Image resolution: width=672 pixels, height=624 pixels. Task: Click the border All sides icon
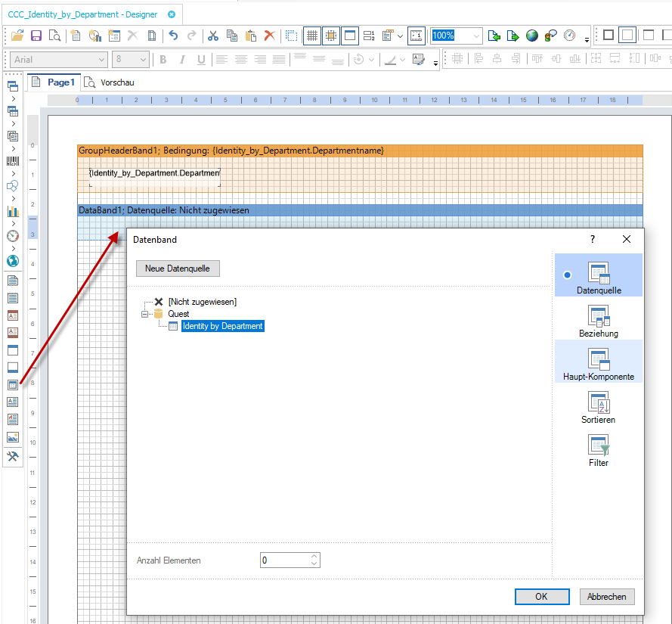pyautogui.click(x=609, y=35)
